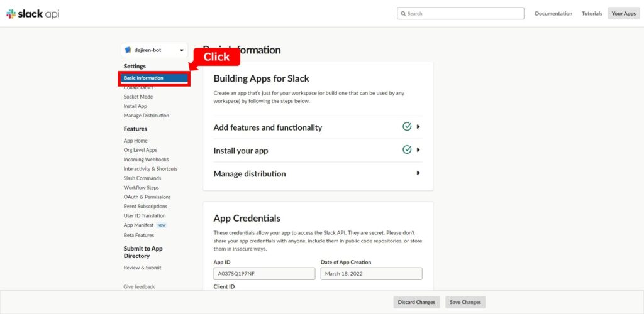644x314 pixels.
Task: Open Interactivity & Shortcuts
Action: coord(151,169)
